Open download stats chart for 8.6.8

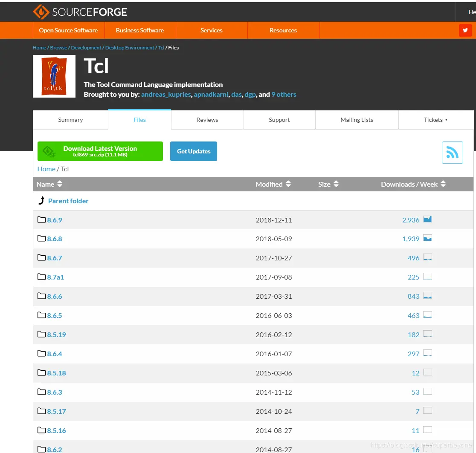[427, 238]
